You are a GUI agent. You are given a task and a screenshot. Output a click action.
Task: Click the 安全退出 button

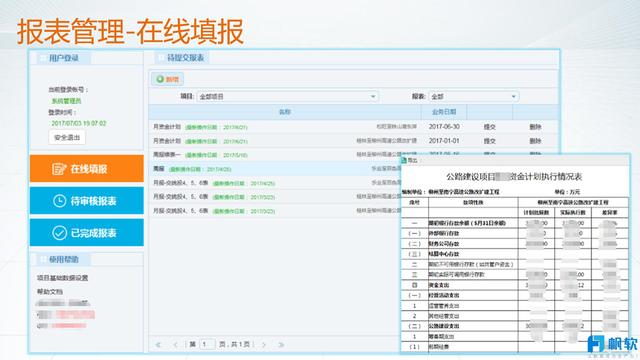(67, 137)
